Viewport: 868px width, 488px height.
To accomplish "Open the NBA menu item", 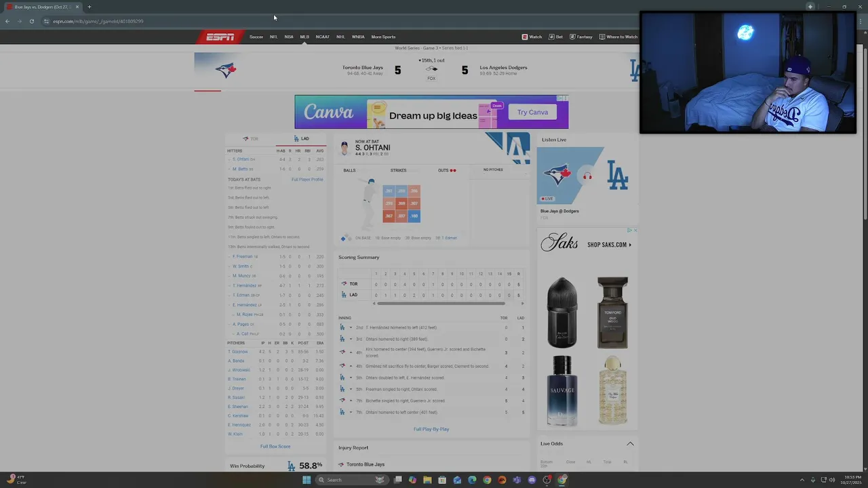I will pos(289,37).
